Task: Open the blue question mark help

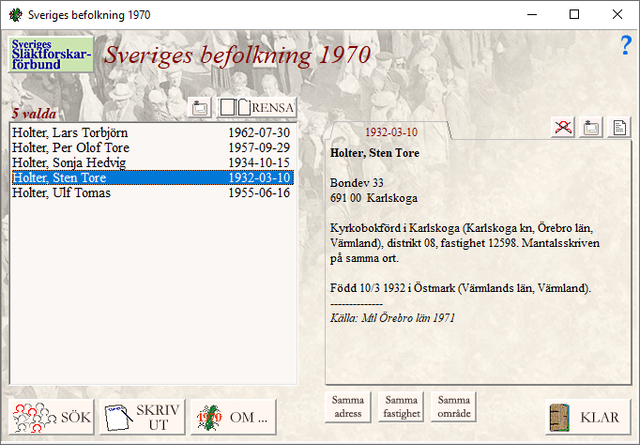Action: coord(626,45)
